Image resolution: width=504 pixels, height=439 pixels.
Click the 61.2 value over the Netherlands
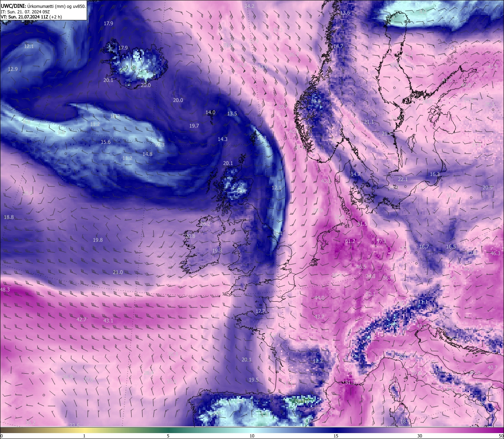click(x=350, y=241)
